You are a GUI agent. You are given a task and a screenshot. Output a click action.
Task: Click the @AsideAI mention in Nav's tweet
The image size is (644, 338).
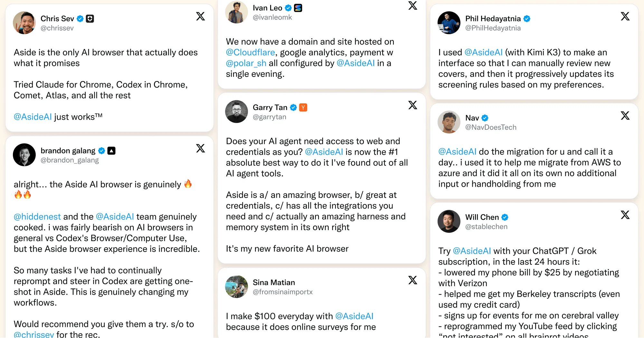coord(457,152)
